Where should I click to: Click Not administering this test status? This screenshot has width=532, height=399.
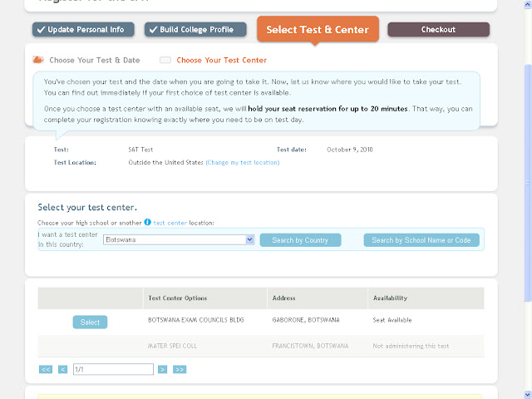[411, 346]
